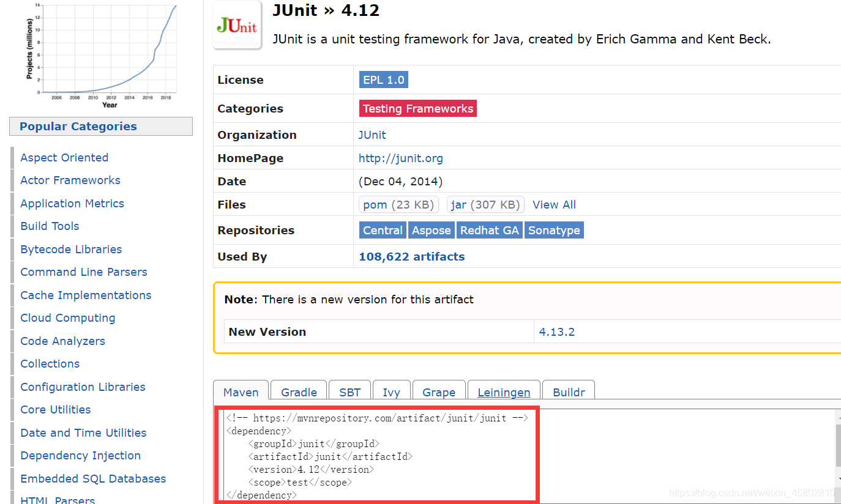Open the Actor Frameworks category

[x=70, y=180]
